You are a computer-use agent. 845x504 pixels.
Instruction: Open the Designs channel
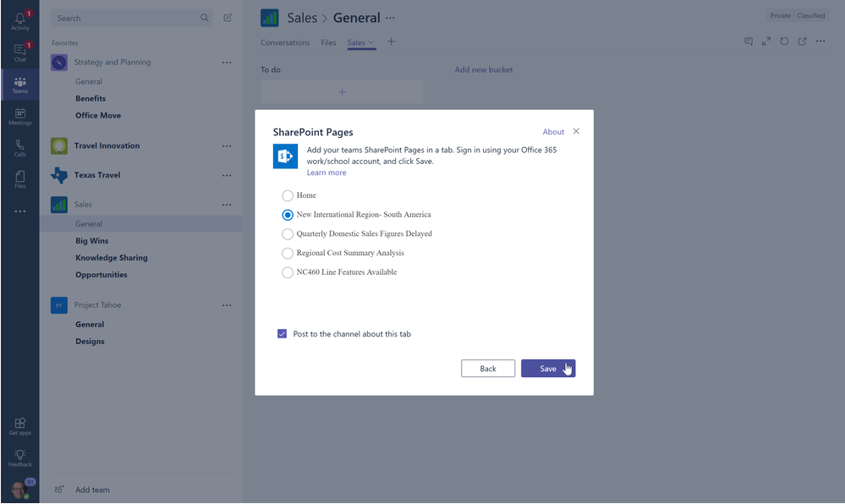tap(90, 342)
